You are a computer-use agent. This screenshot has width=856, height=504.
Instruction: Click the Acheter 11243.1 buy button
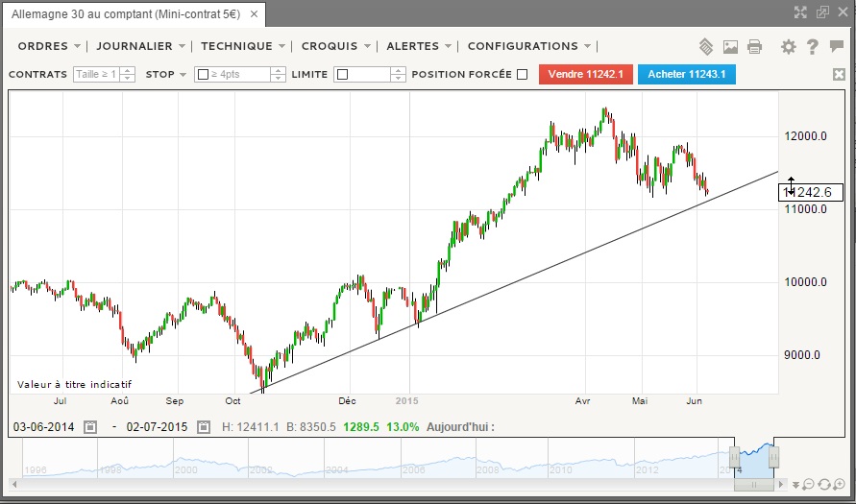pos(686,74)
